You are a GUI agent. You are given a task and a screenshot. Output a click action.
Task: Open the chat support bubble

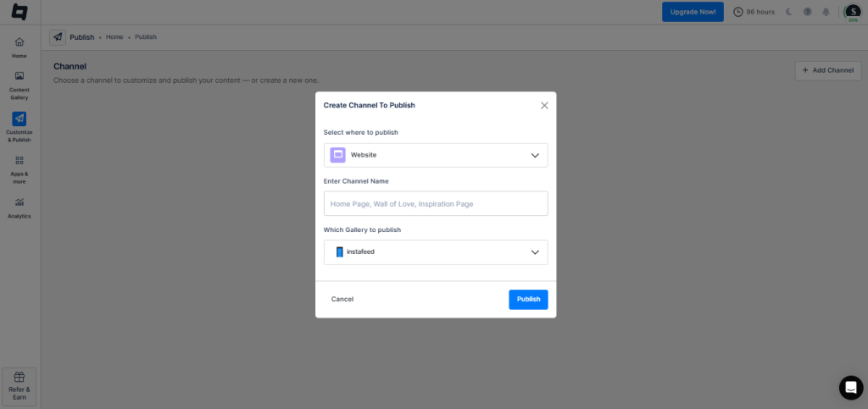coord(850,388)
